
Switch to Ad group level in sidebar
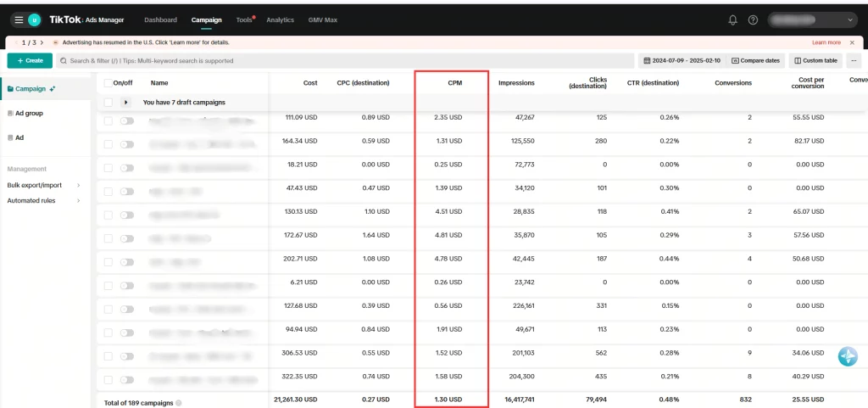pos(25,113)
